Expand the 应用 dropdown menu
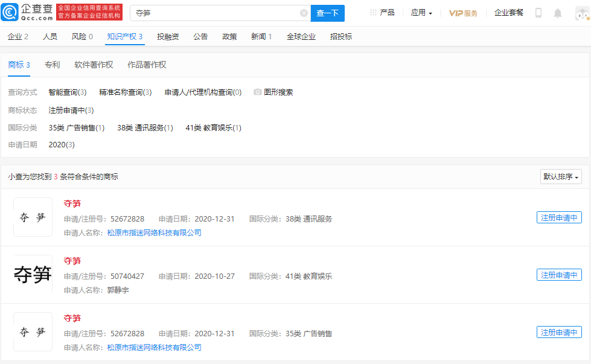591x364 pixels. [421, 13]
